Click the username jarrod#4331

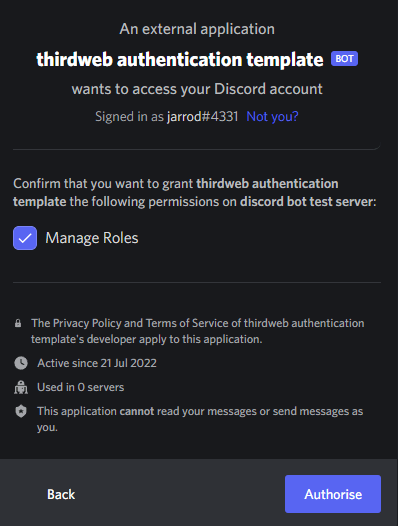coord(203,116)
